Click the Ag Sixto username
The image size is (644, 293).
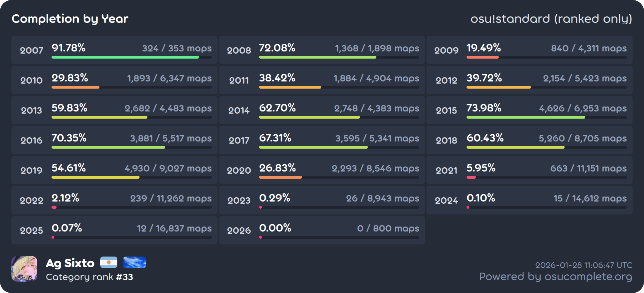click(70, 263)
